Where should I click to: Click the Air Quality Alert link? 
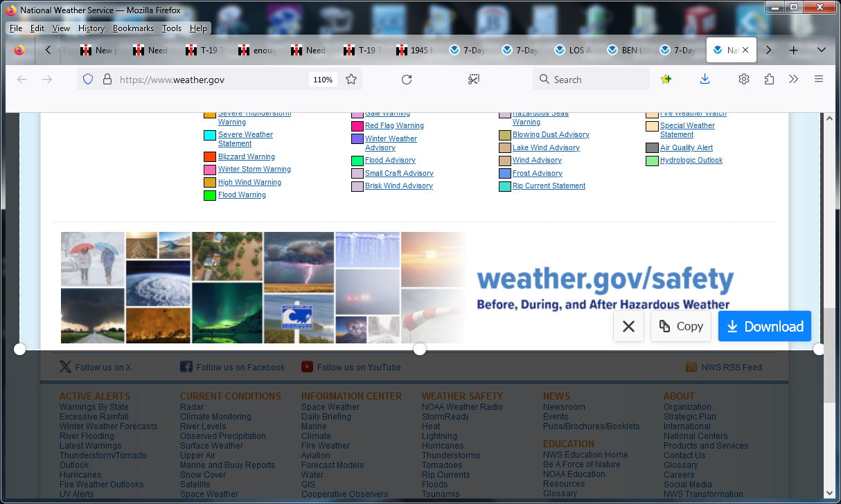687,147
